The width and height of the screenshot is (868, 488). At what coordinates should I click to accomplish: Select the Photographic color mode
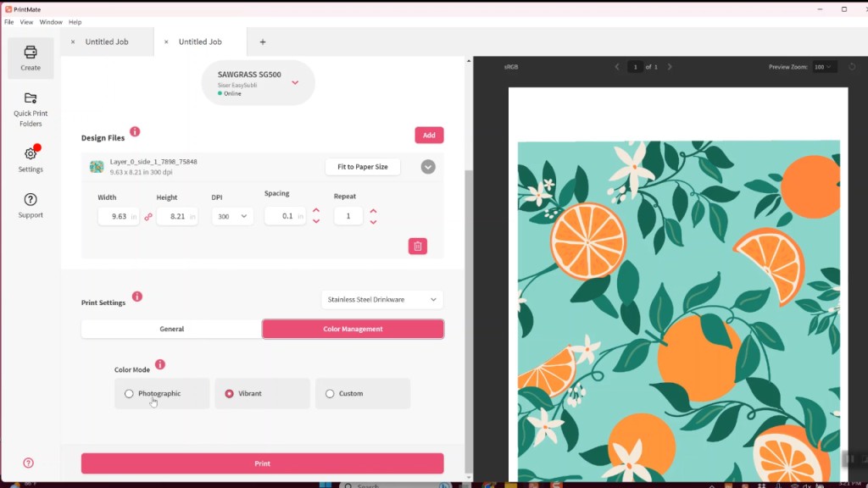point(129,393)
